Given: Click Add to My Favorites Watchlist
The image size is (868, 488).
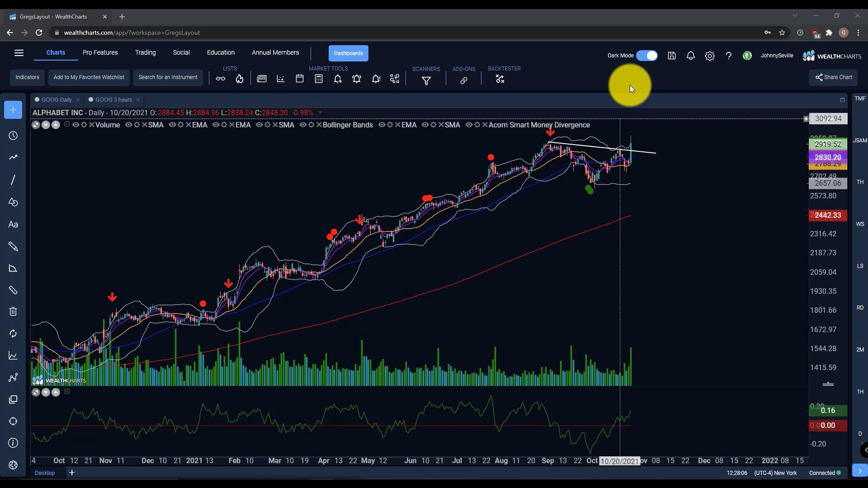Looking at the screenshot, I should tap(89, 78).
